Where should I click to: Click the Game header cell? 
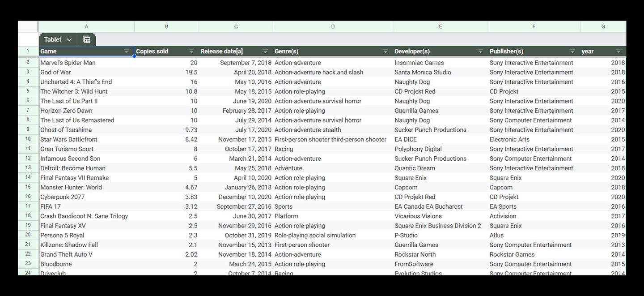point(86,51)
